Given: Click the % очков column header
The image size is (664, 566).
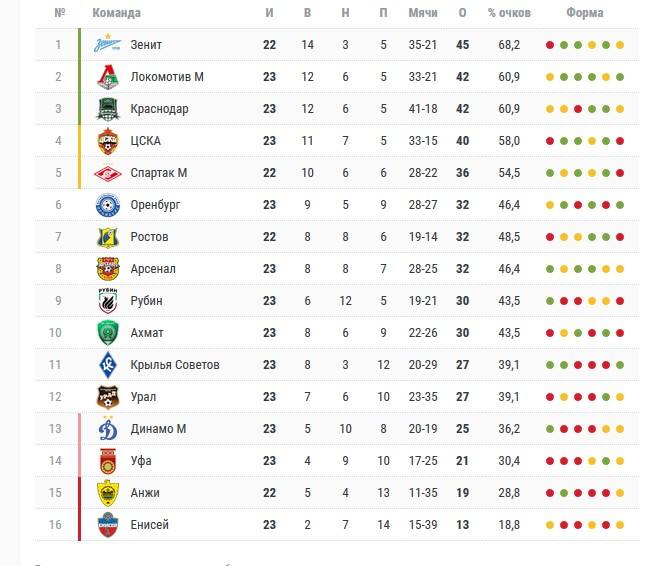Looking at the screenshot, I should [x=509, y=13].
